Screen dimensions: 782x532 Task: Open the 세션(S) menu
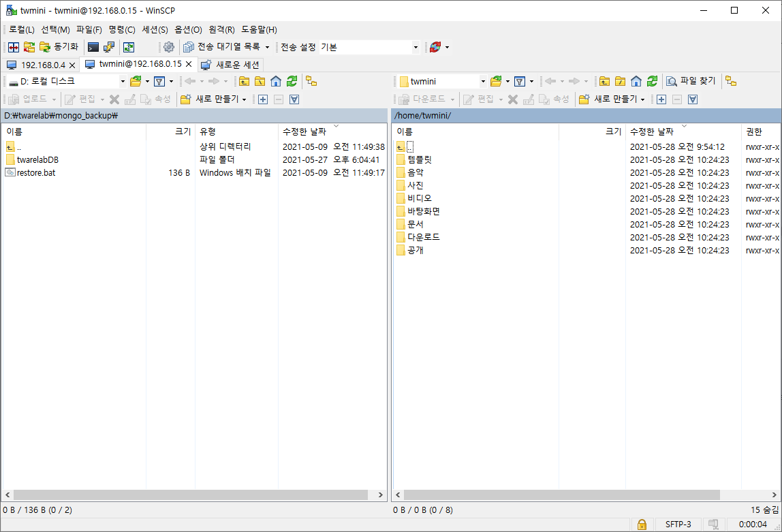click(155, 30)
